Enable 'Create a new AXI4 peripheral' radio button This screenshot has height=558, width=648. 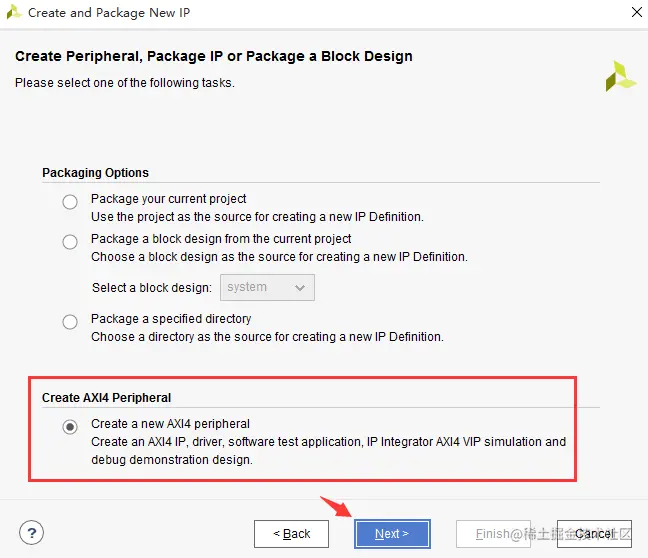point(70,427)
